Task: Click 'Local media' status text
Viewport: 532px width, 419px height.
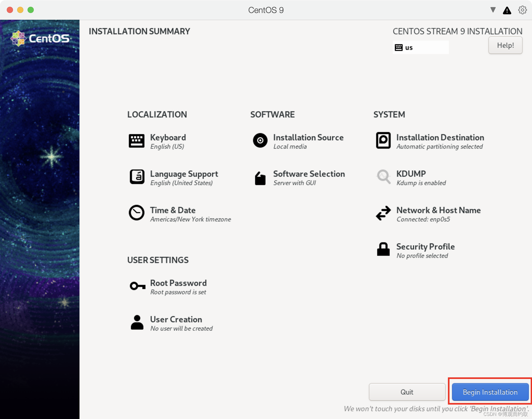Action: point(290,147)
